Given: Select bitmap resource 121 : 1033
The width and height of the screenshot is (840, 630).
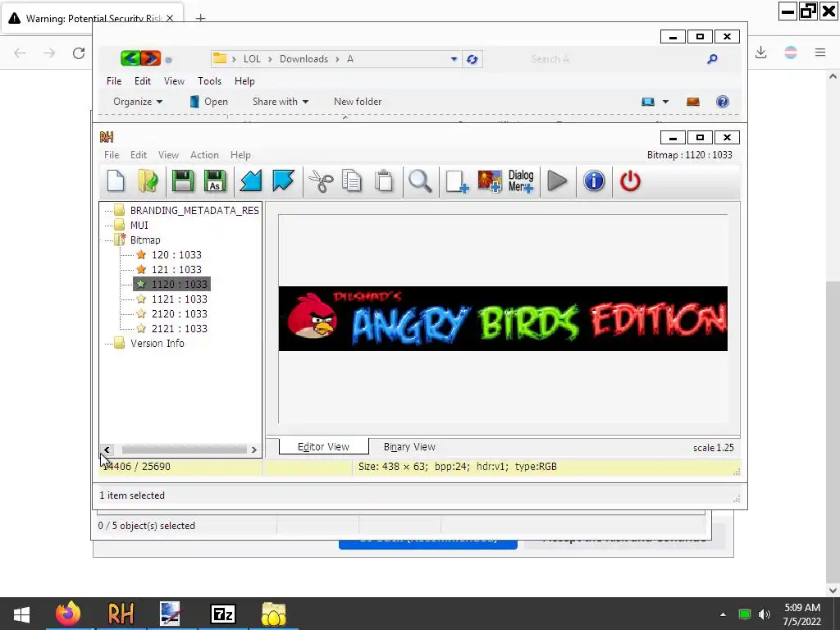Looking at the screenshot, I should [176, 269].
